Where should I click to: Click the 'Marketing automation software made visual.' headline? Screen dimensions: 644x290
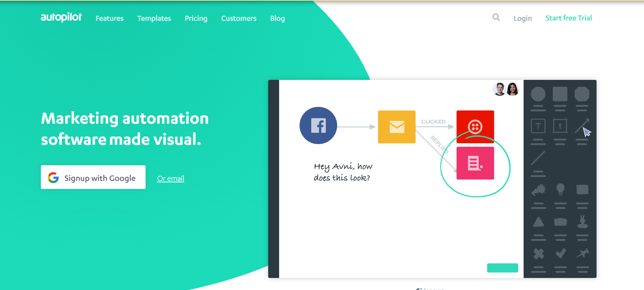pos(125,129)
